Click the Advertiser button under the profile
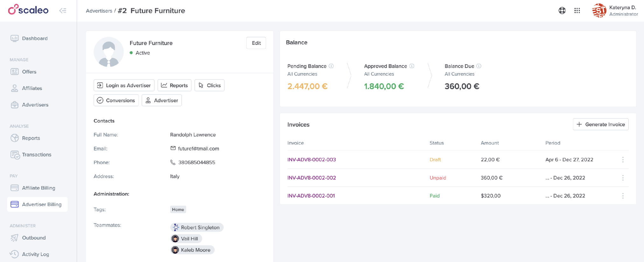The width and height of the screenshot is (644, 262). [162, 100]
